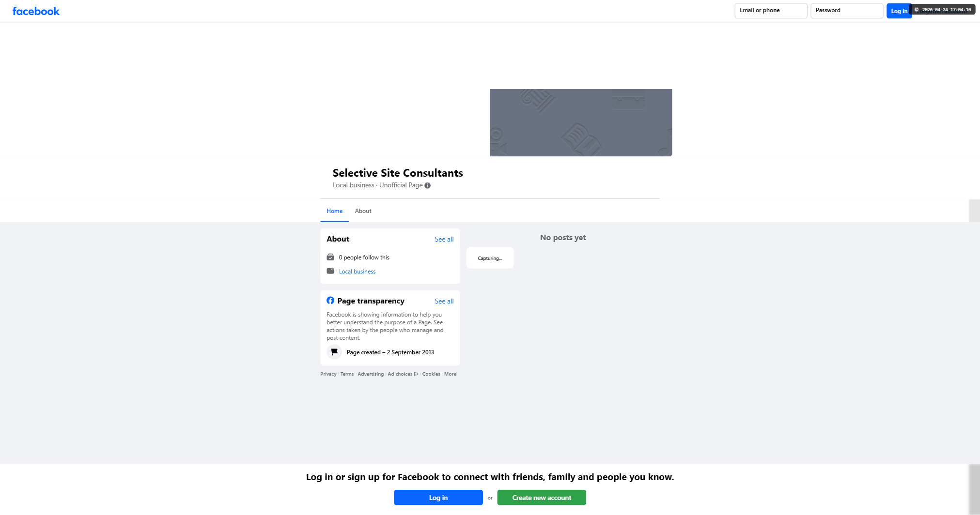Click the Page transparency description paragraph
Image resolution: width=980 pixels, height=515 pixels.
click(x=385, y=326)
